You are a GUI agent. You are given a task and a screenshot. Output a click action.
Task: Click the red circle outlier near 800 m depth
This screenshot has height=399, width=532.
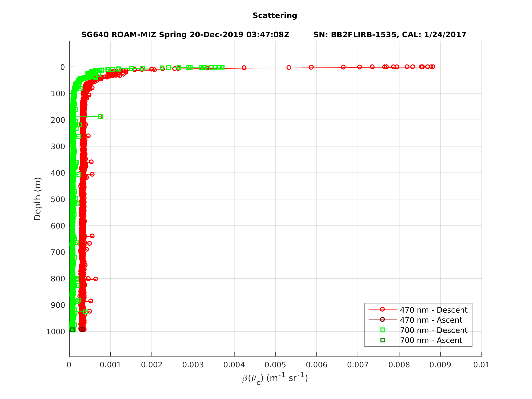click(96, 279)
